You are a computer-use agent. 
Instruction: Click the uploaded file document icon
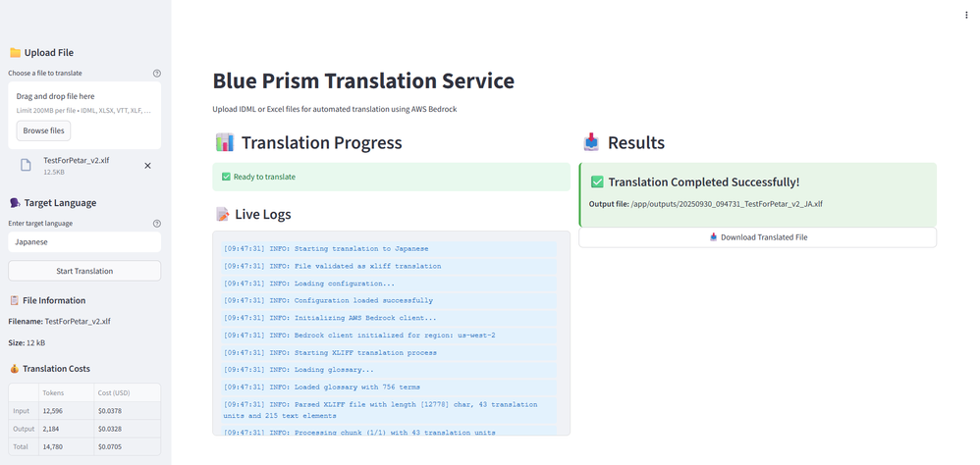coord(27,165)
